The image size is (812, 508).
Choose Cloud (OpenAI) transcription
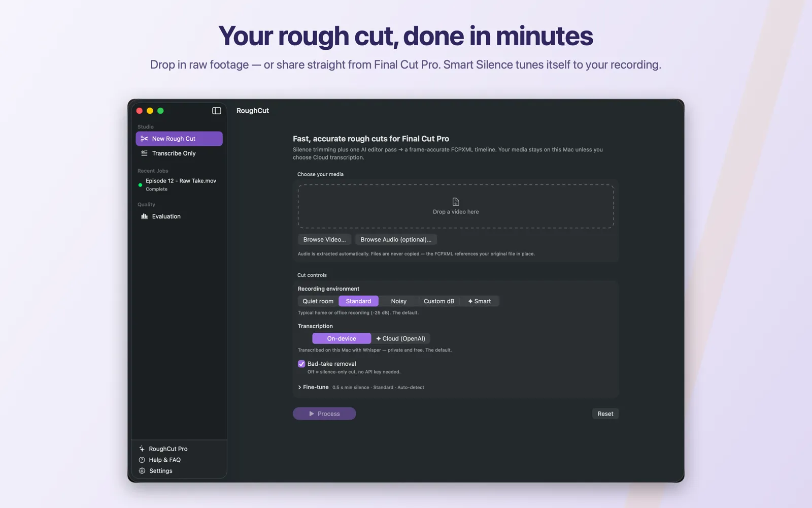[401, 339]
